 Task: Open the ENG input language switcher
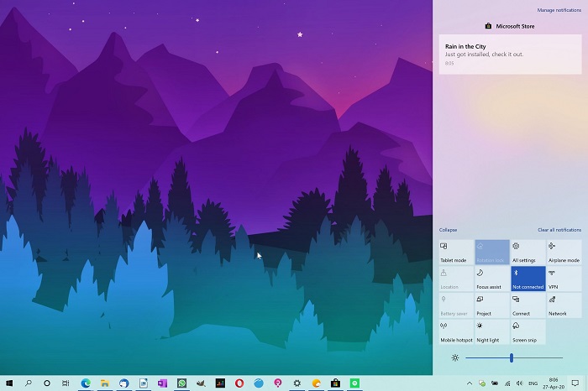(534, 383)
